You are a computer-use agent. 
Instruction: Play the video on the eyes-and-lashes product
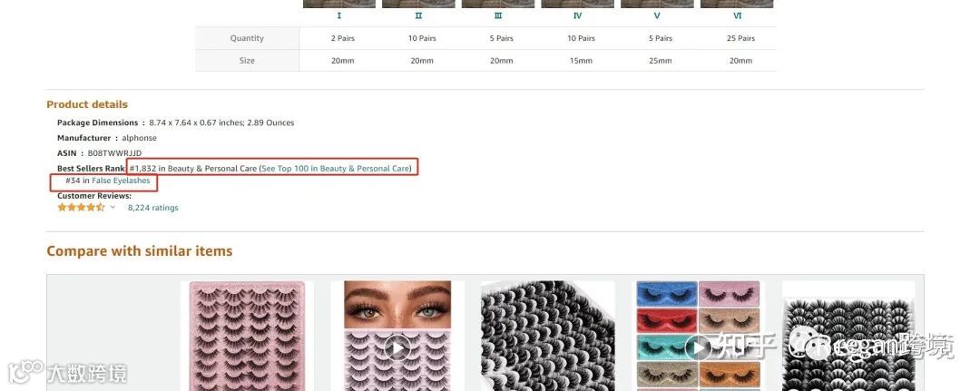coord(397,347)
